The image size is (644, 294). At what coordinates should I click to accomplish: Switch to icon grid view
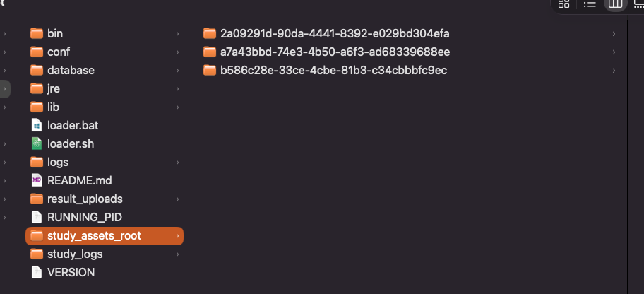point(563,4)
